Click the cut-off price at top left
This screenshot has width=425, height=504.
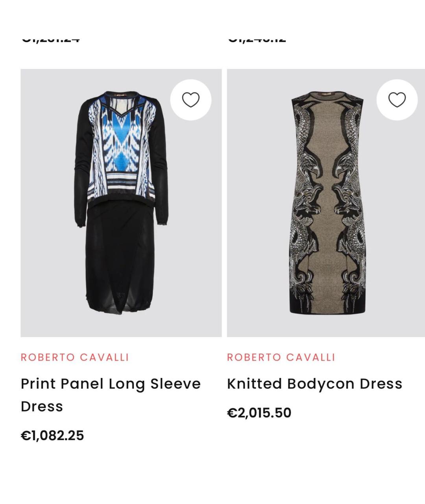[51, 39]
